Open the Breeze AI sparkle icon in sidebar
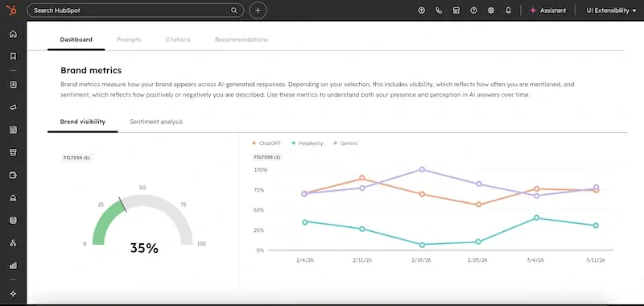This screenshot has height=306, width=644. pos(13,294)
